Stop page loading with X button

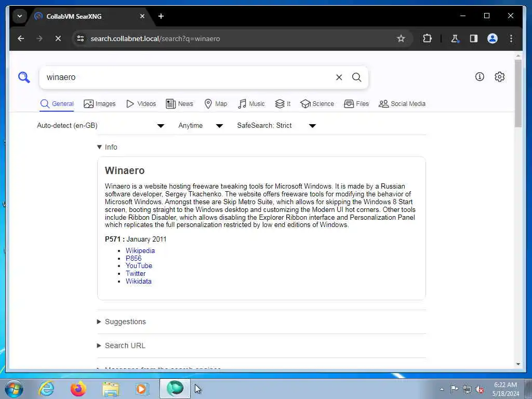(58, 38)
